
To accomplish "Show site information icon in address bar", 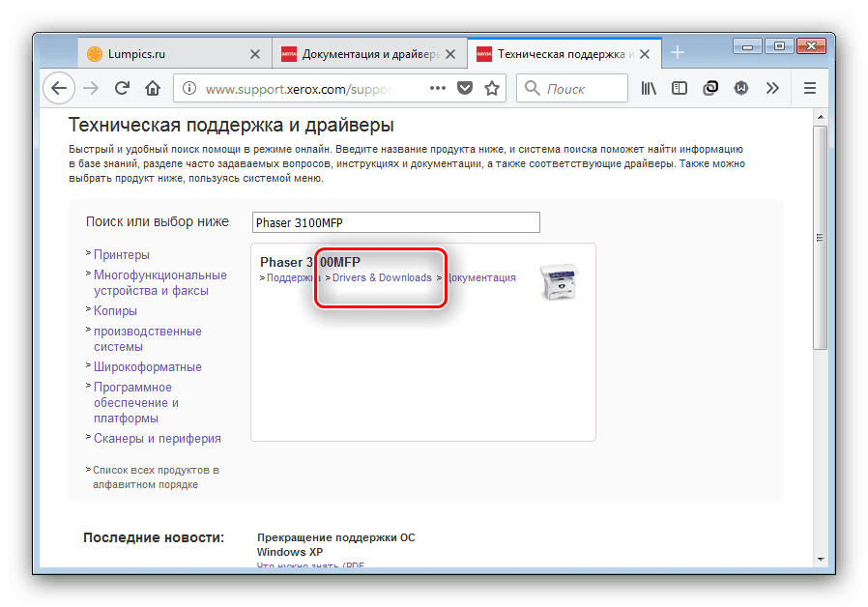I will (x=189, y=89).
